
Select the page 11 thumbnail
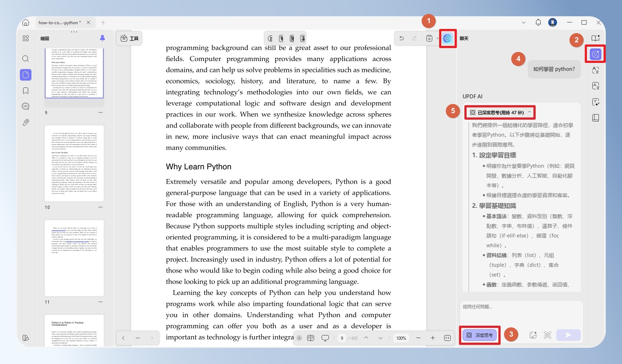[74, 258]
